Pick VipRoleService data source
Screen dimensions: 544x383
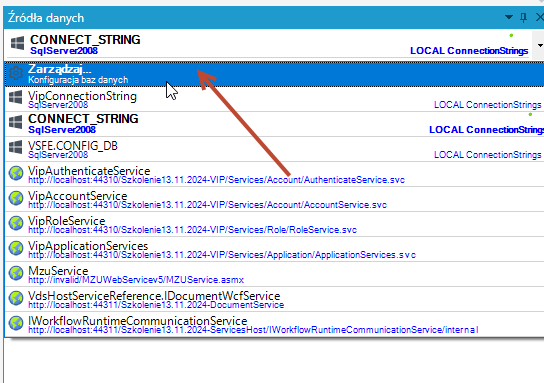pyautogui.click(x=274, y=224)
